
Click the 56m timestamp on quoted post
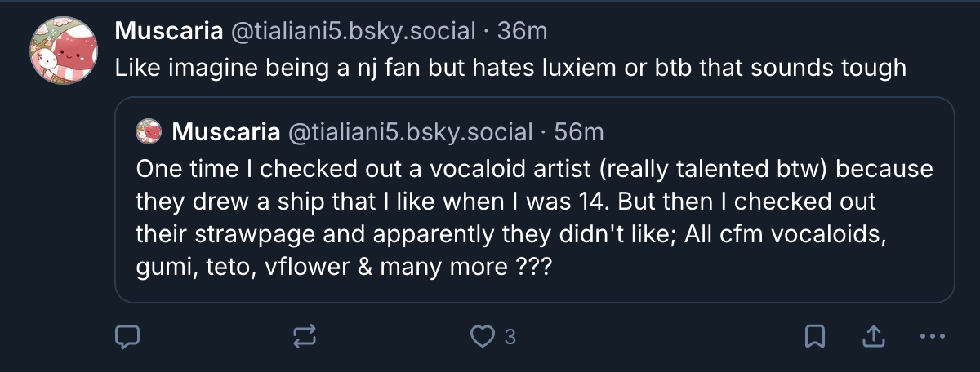578,131
